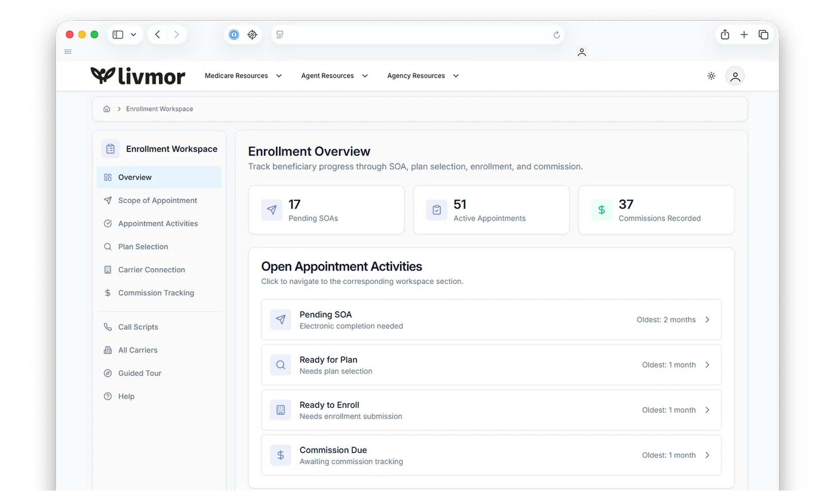Open Appointment Activities section

pyautogui.click(x=159, y=224)
